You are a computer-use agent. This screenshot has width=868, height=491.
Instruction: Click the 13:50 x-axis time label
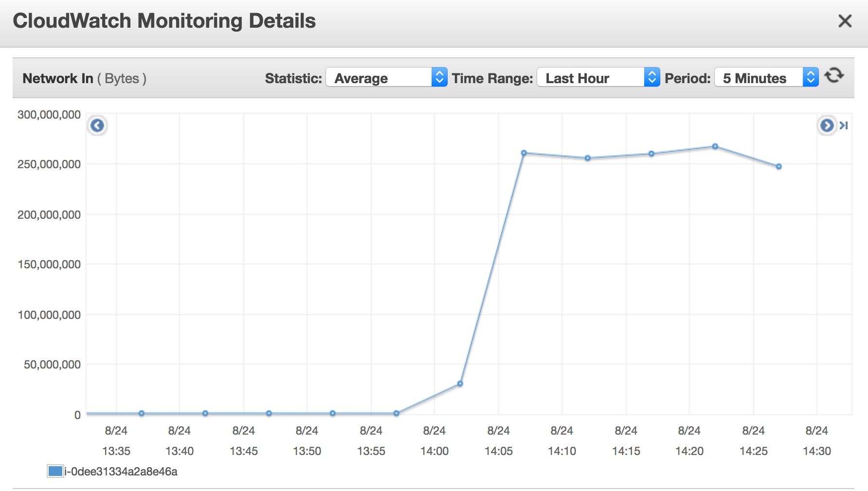pos(307,451)
